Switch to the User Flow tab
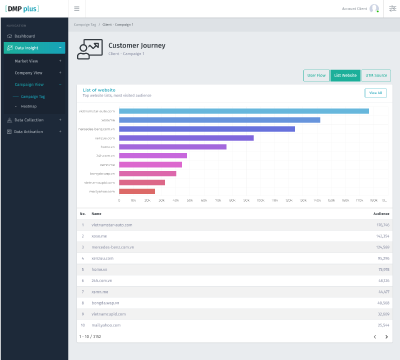This screenshot has height=360, width=400. click(x=316, y=75)
